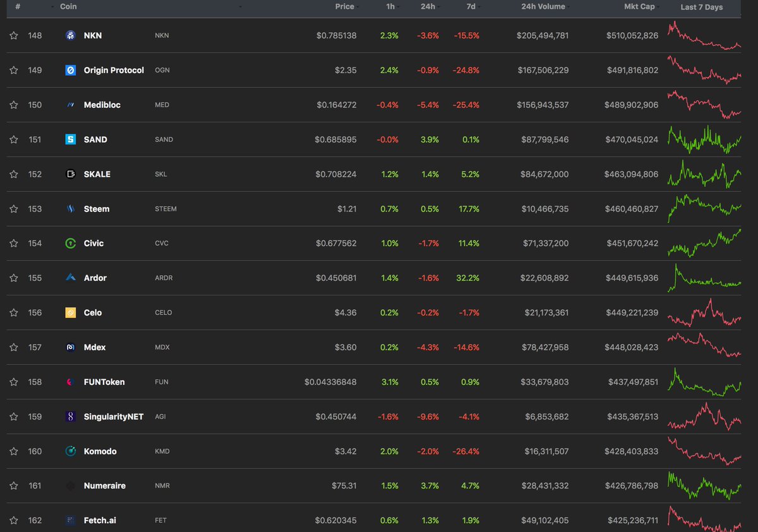The width and height of the screenshot is (758, 532).
Task: Click the Komodo logo icon
Action: (x=71, y=451)
